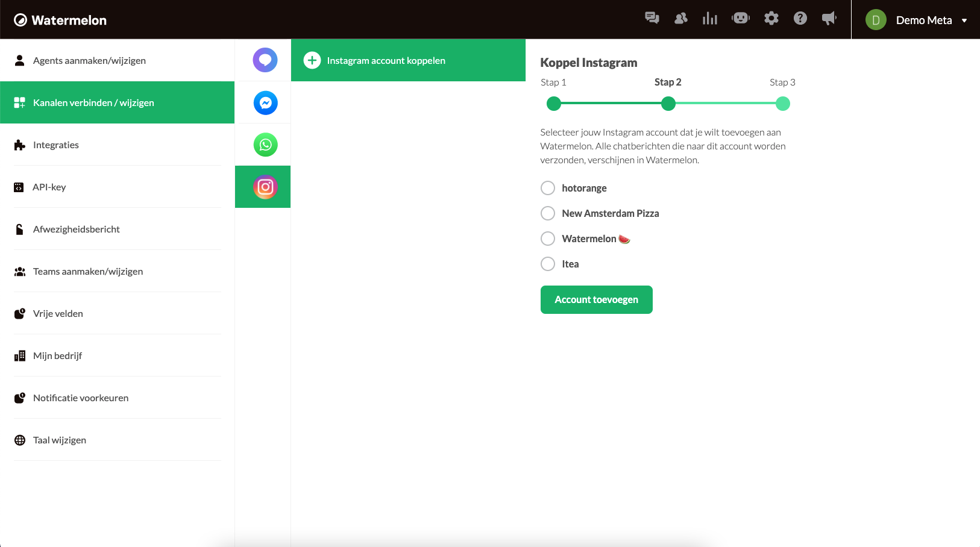Open the settings gear icon
The image size is (980, 547).
tap(771, 18)
